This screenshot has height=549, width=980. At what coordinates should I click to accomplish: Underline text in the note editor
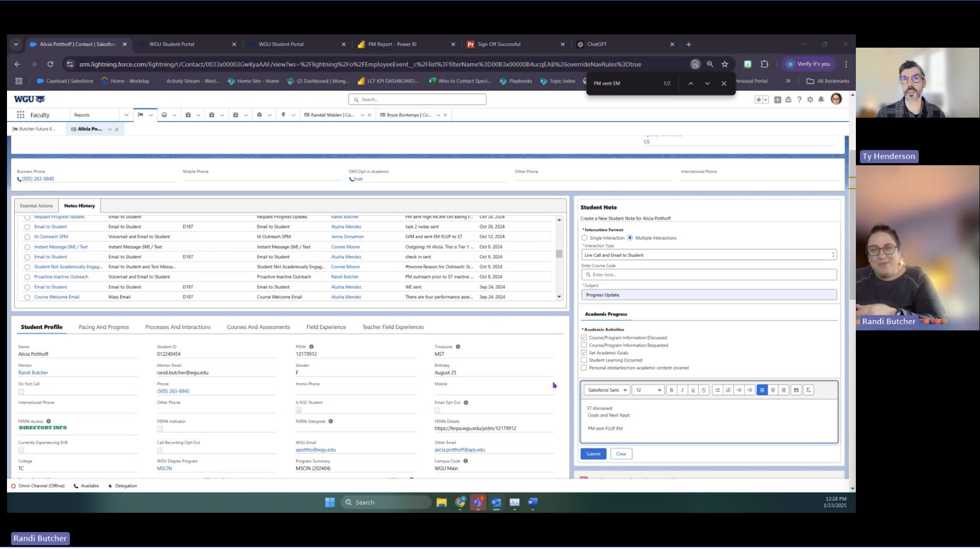(x=693, y=390)
